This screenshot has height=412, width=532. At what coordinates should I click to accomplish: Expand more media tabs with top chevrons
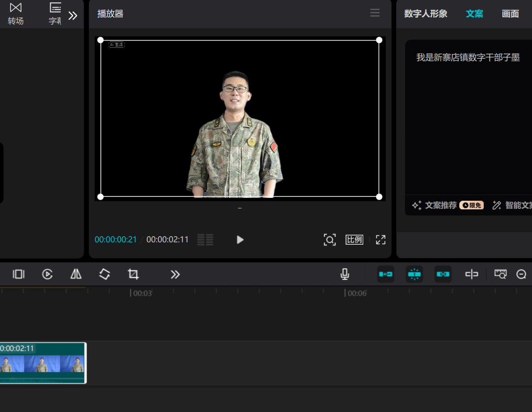pyautogui.click(x=73, y=16)
